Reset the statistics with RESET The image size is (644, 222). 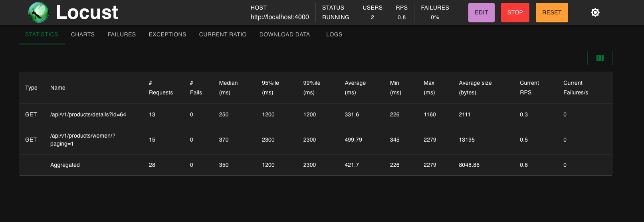click(x=552, y=12)
